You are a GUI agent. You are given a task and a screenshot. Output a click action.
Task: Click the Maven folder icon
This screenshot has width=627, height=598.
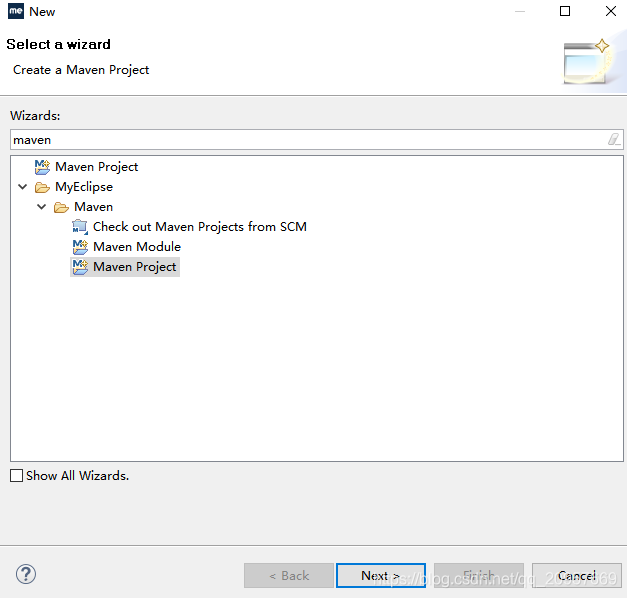click(x=61, y=207)
